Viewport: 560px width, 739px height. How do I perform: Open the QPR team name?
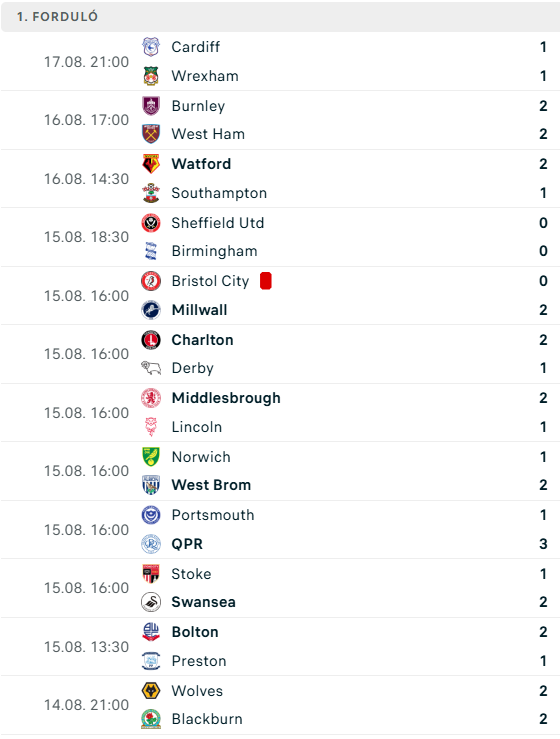(x=187, y=544)
